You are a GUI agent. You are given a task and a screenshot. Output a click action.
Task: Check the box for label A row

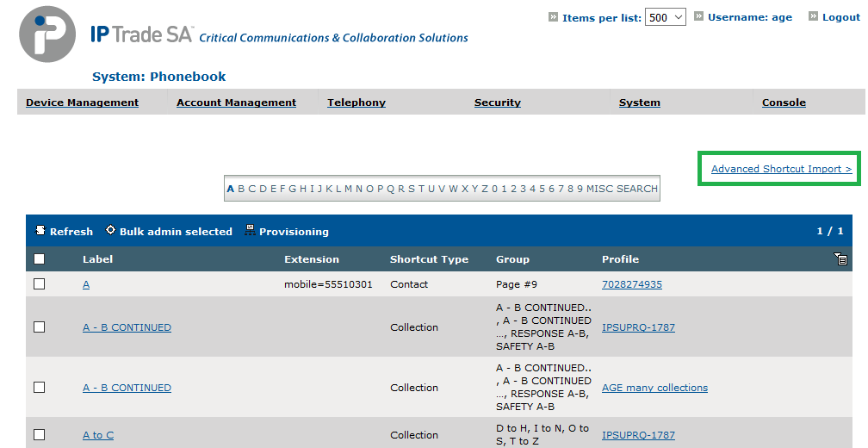40,283
